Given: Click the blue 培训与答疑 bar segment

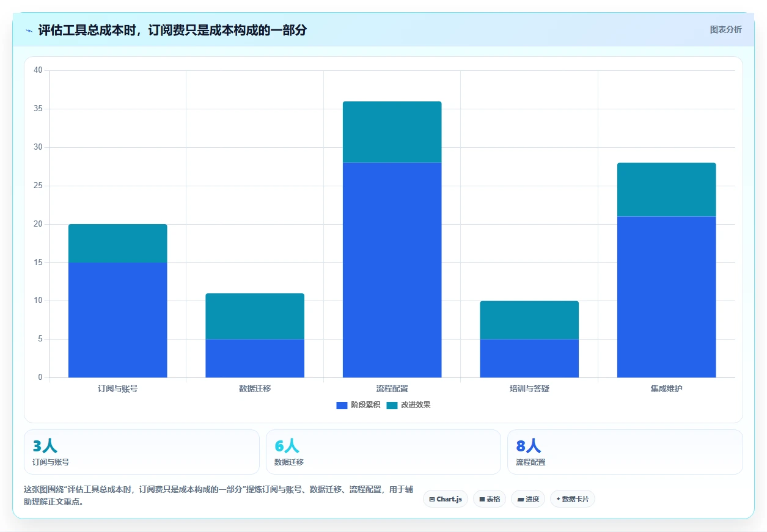Looking at the screenshot, I should tap(529, 359).
